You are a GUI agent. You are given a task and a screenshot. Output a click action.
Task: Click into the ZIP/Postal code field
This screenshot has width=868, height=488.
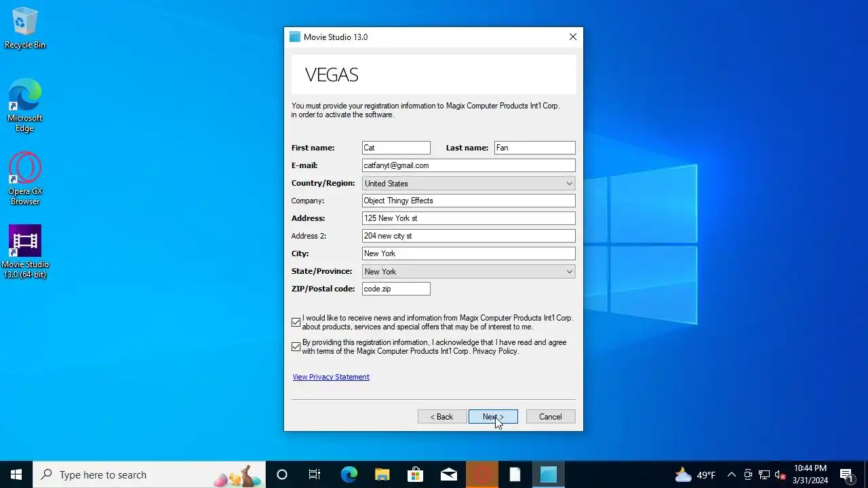396,289
